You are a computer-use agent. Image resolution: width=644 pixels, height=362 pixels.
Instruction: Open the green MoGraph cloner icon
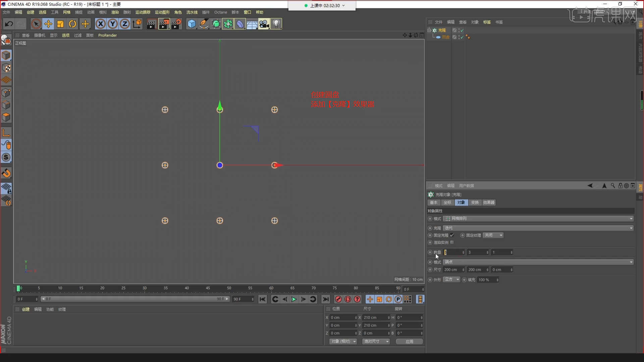[228, 24]
